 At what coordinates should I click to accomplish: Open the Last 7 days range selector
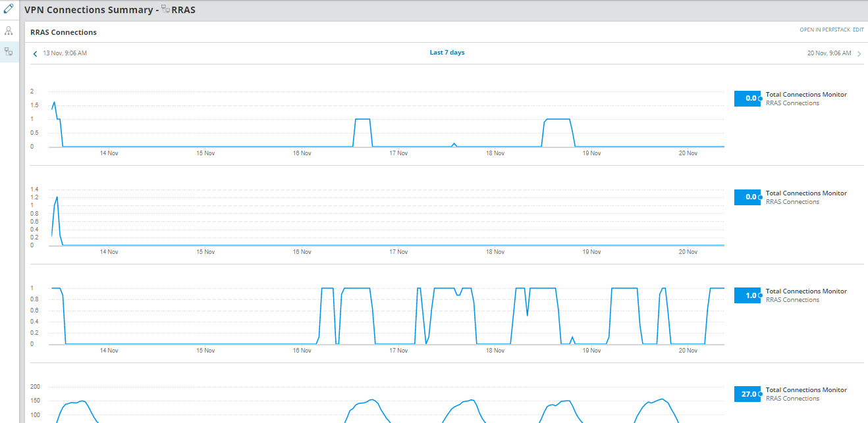pyautogui.click(x=447, y=53)
